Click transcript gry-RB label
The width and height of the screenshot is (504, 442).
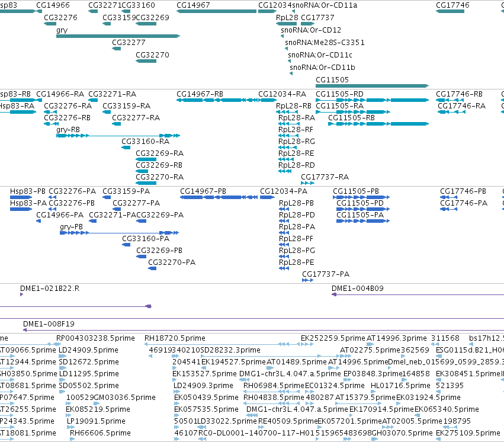pyautogui.click(x=68, y=130)
